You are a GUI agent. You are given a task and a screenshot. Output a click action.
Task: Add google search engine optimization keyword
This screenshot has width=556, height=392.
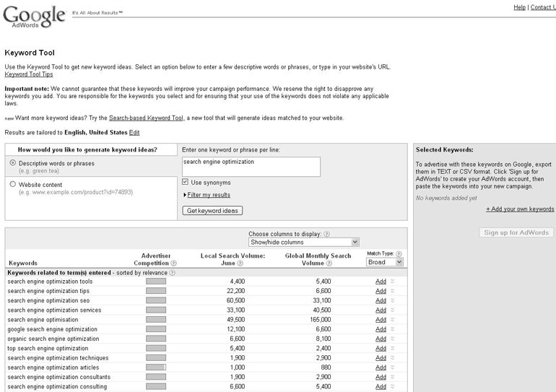pos(381,329)
